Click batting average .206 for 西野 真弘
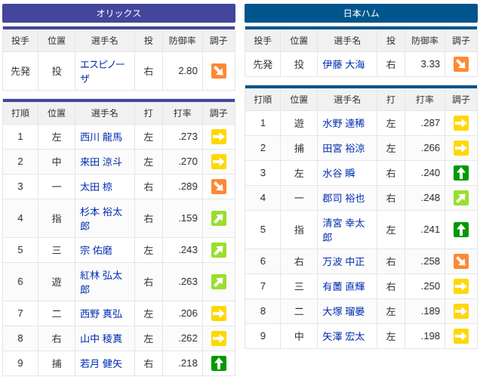Image resolution: width=480 pixels, height=380 pixels. coord(188,313)
